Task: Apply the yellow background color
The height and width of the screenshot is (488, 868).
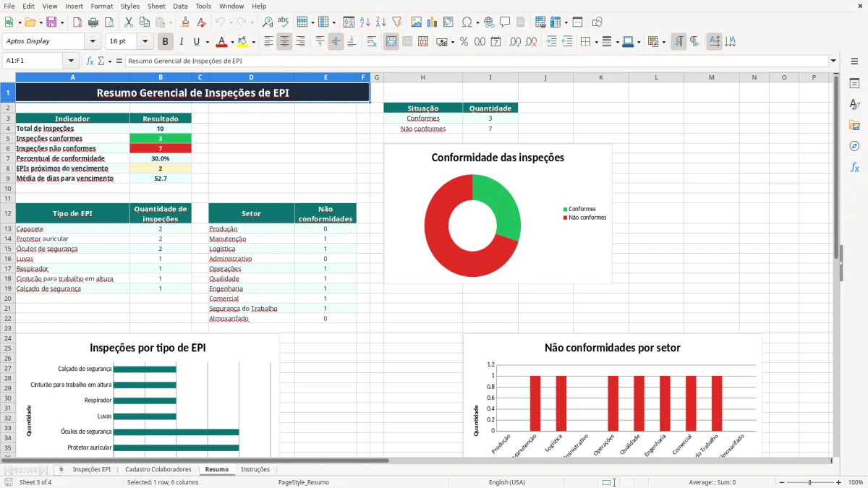Action: [242, 42]
